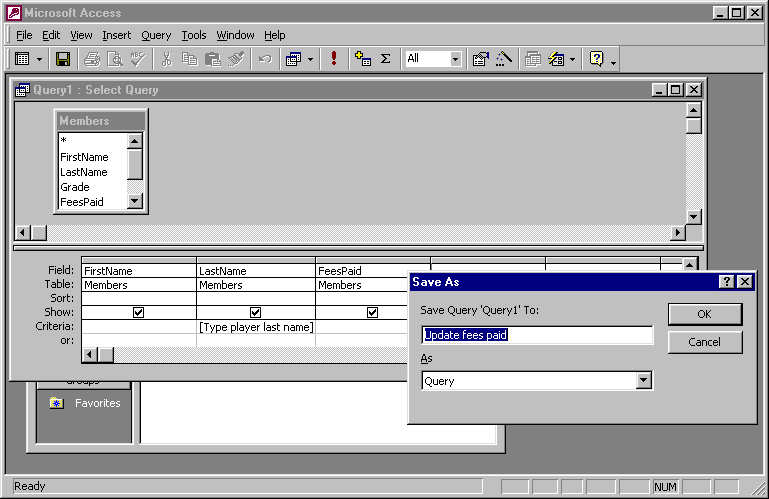Select the Format Painter brush icon
Viewport: 769px width, 499px height.
(x=236, y=59)
